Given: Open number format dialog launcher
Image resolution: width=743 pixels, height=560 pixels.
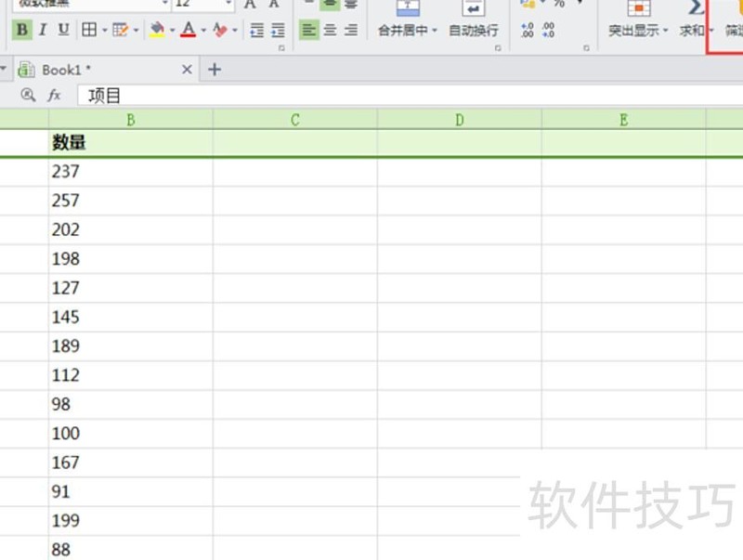Looking at the screenshot, I should pos(586,48).
